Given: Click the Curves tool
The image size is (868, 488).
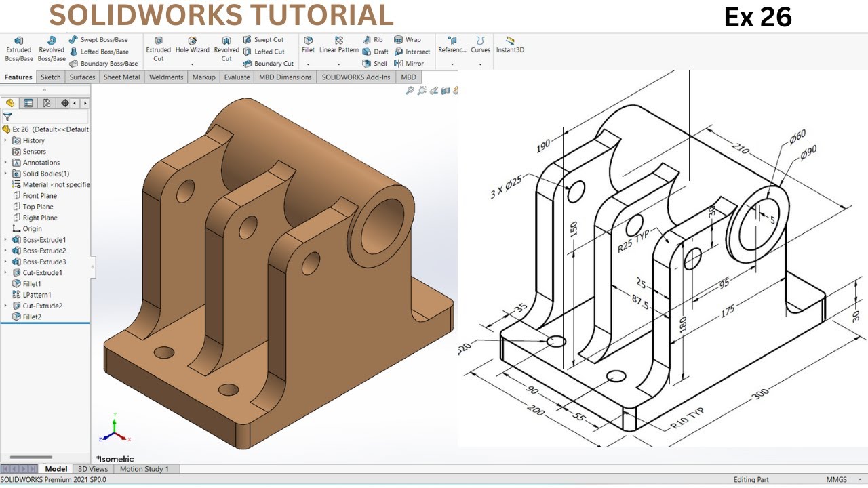Looking at the screenshot, I should (480, 45).
